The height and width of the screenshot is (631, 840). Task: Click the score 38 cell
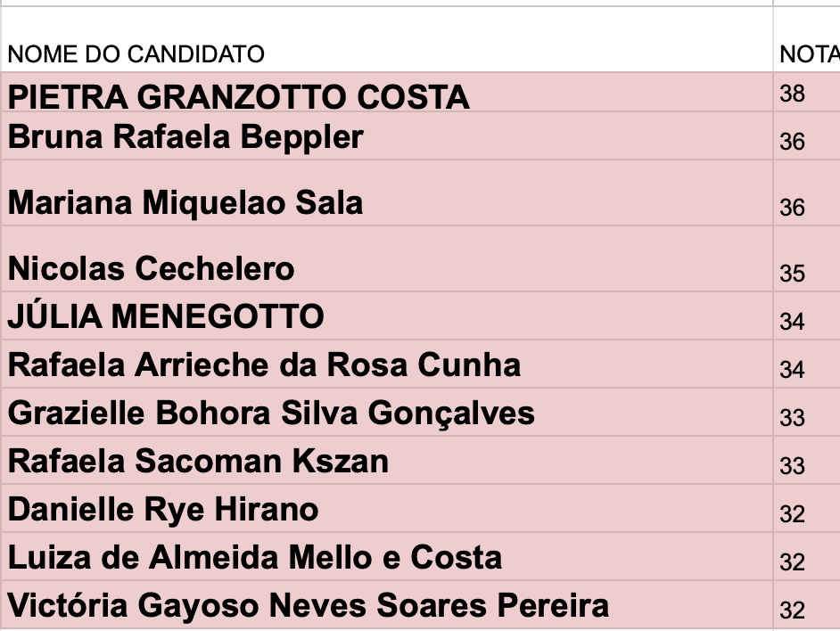click(x=793, y=94)
